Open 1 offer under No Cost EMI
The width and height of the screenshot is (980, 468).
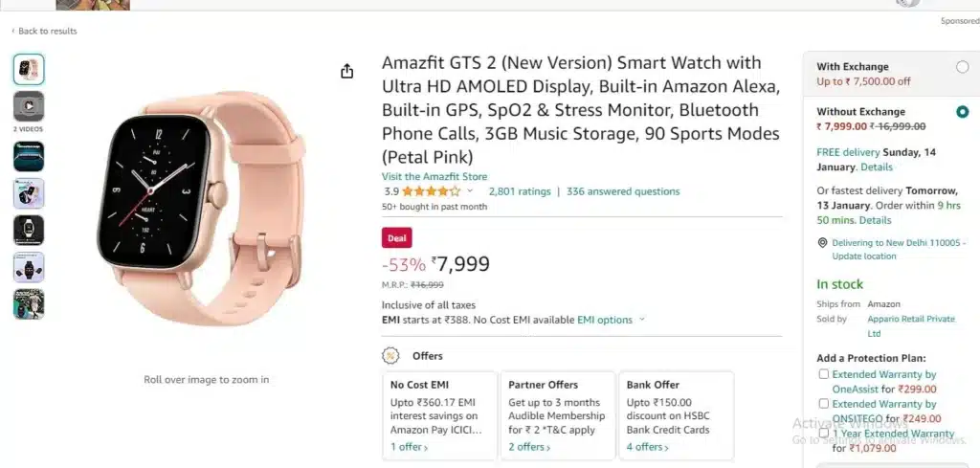pyautogui.click(x=410, y=447)
